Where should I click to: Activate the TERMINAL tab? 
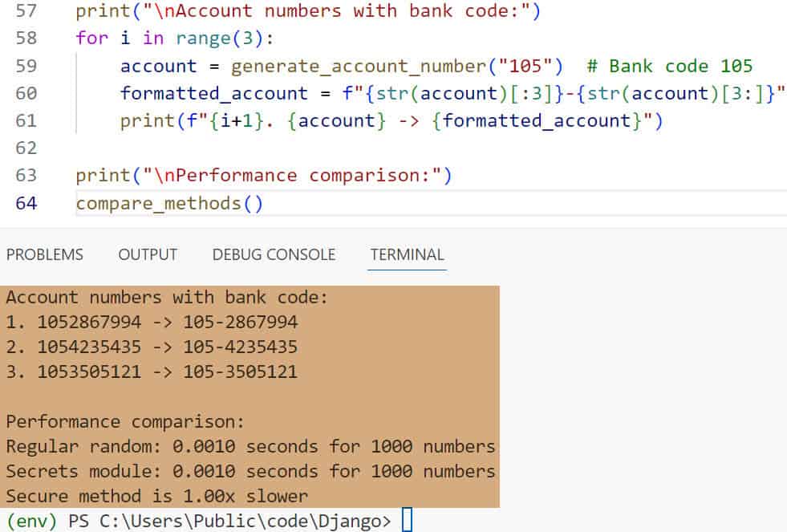click(x=407, y=254)
